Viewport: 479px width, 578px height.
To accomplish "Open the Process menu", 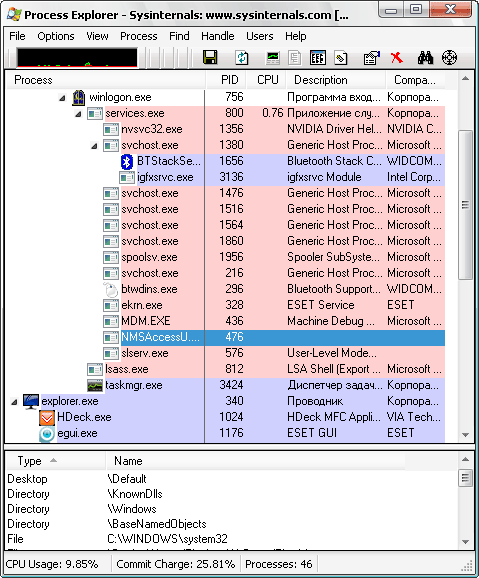I will click(139, 36).
